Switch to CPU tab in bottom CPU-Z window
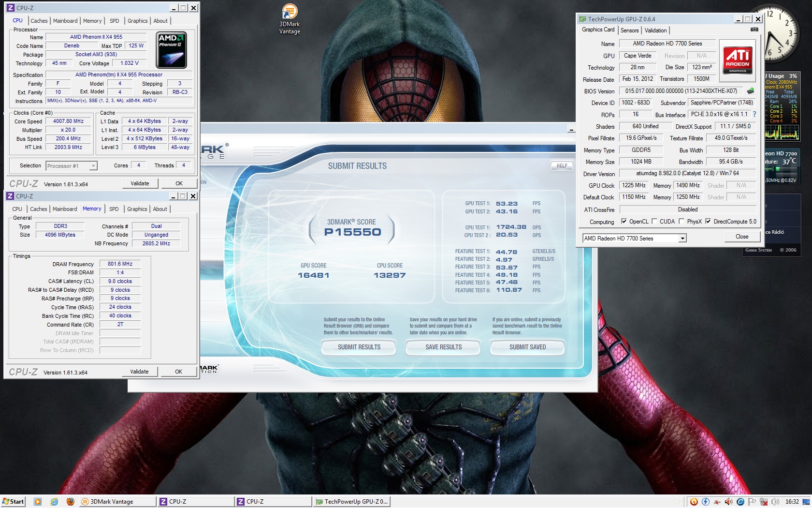 [x=17, y=209]
